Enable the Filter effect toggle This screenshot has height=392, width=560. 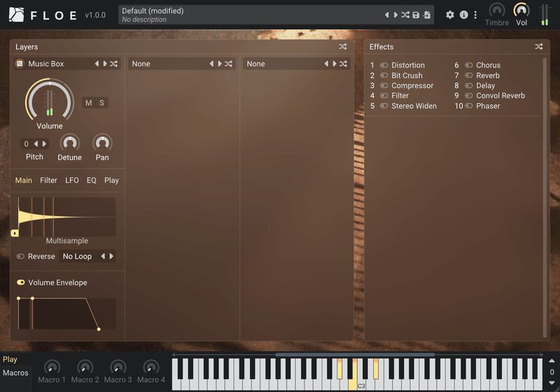click(x=384, y=96)
